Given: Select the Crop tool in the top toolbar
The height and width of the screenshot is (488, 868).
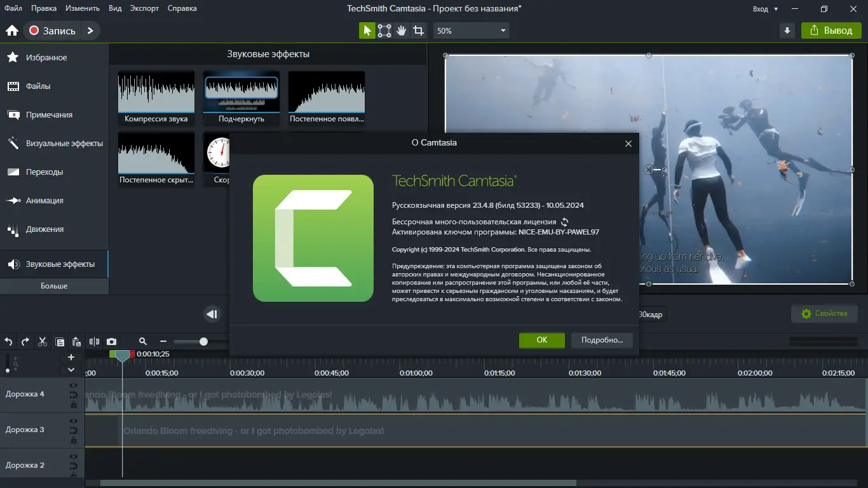Looking at the screenshot, I should [418, 30].
